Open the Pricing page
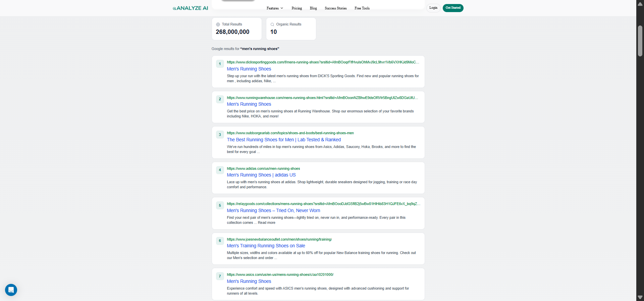 click(297, 8)
